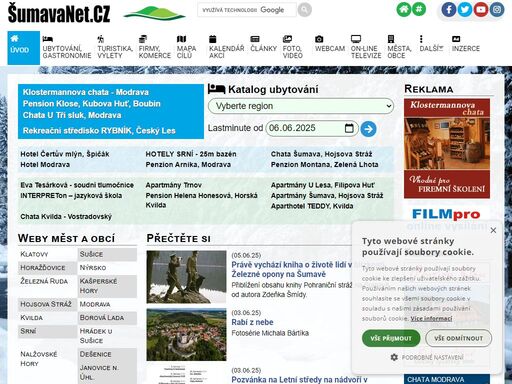
Task: Open Kašperské Hory town link
Action: 98,286
